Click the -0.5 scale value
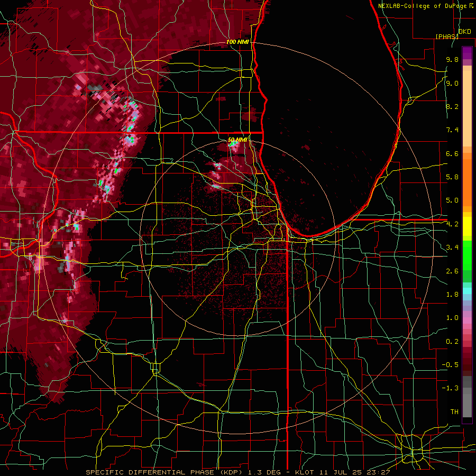This screenshot has height=476, width=476. coord(450,365)
